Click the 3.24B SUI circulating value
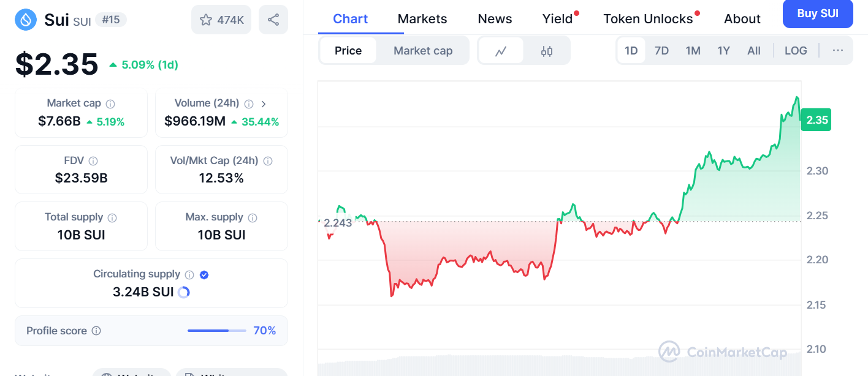Viewport: 868px width, 376px height. click(x=143, y=292)
